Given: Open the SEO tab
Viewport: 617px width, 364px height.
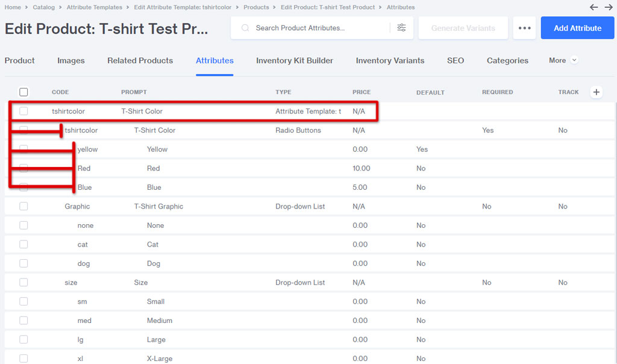Looking at the screenshot, I should [456, 60].
